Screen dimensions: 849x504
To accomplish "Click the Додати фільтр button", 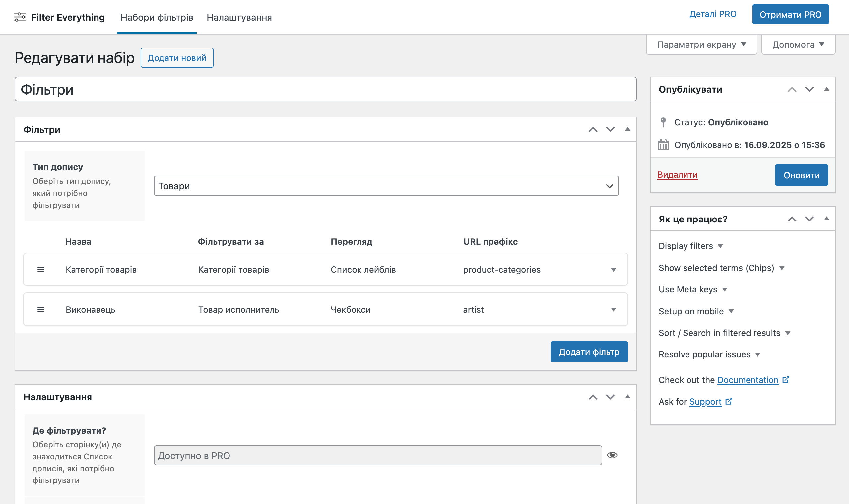I will tap(589, 352).
